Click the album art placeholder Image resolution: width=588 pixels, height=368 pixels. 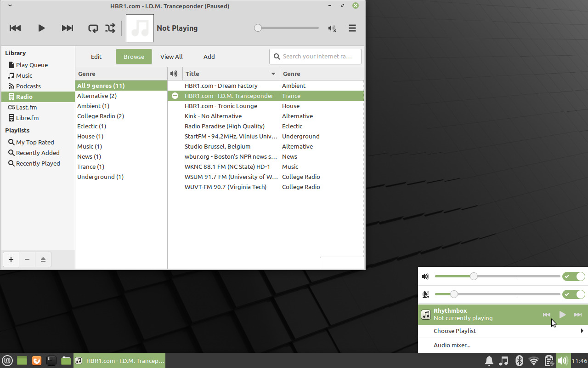pyautogui.click(x=140, y=28)
